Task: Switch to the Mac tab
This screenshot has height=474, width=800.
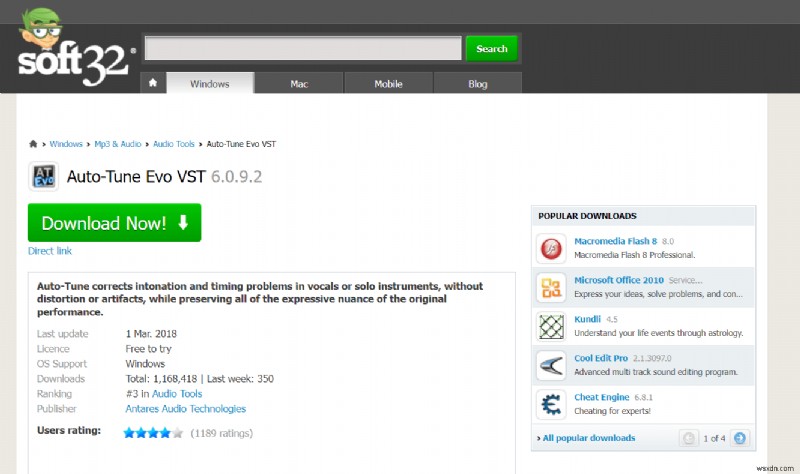Action: [299, 84]
